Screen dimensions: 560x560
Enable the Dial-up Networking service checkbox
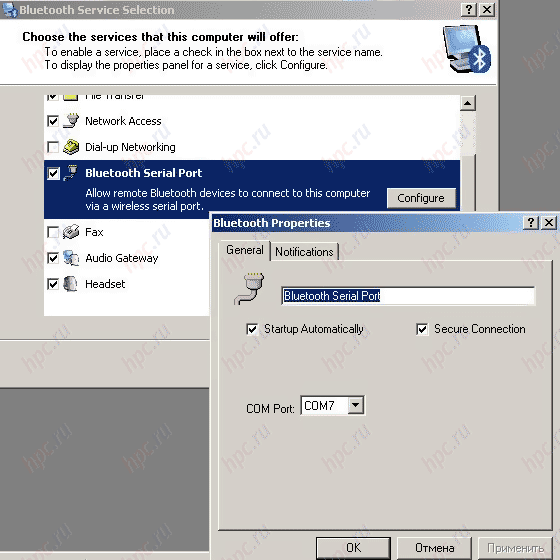53,147
